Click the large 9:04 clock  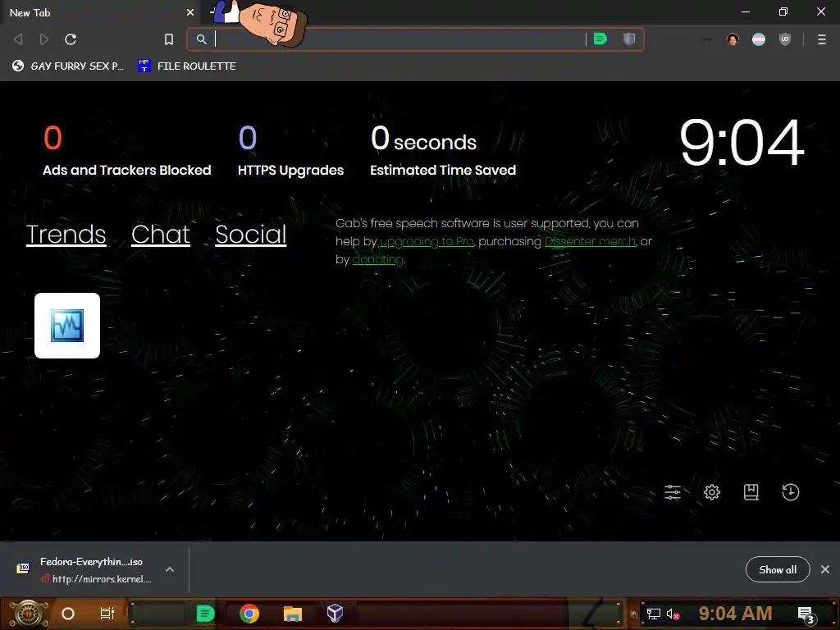click(x=742, y=143)
